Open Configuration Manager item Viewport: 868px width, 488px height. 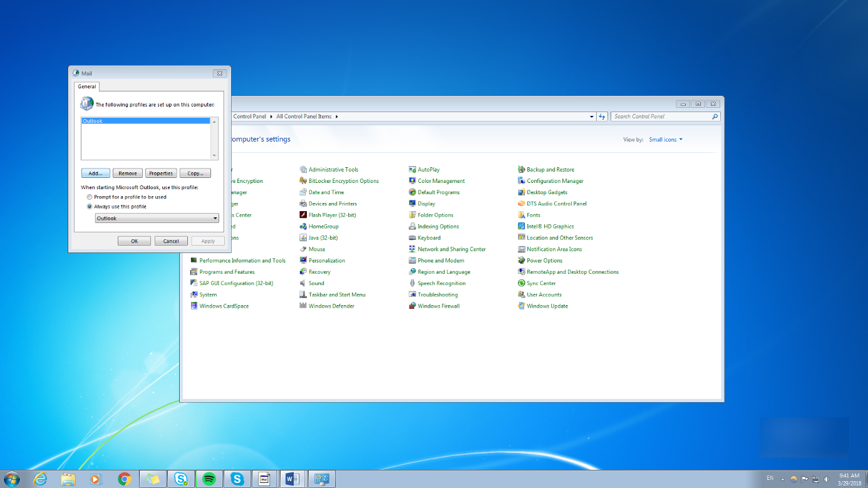click(x=550, y=181)
